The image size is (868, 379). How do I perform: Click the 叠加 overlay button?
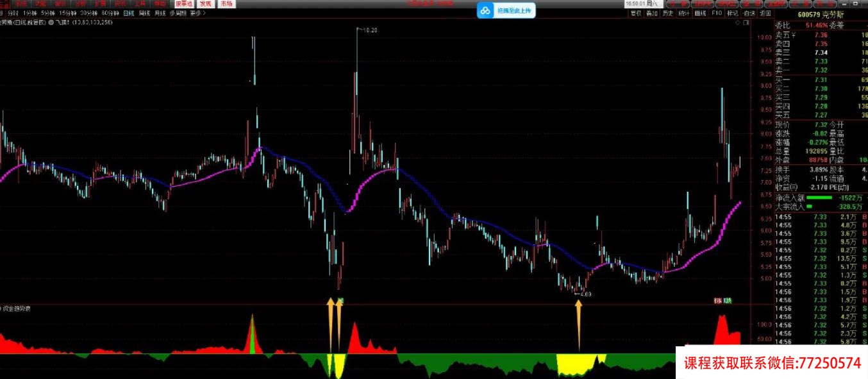point(652,13)
